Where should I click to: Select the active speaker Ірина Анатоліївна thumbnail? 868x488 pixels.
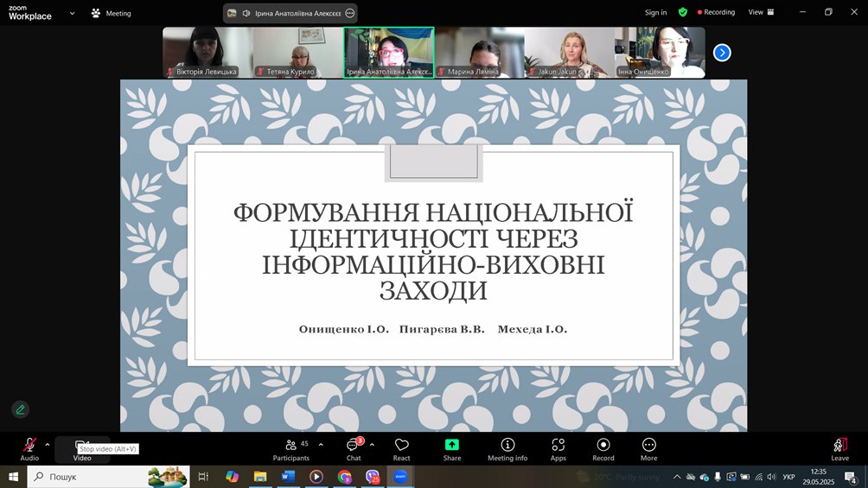pyautogui.click(x=388, y=53)
